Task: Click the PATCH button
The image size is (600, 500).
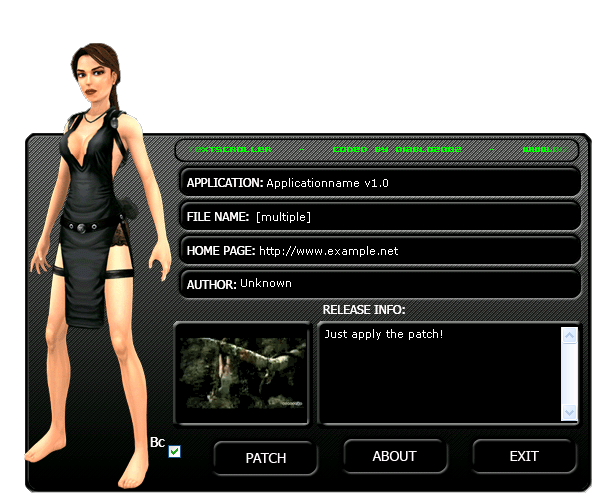Action: pos(266,458)
